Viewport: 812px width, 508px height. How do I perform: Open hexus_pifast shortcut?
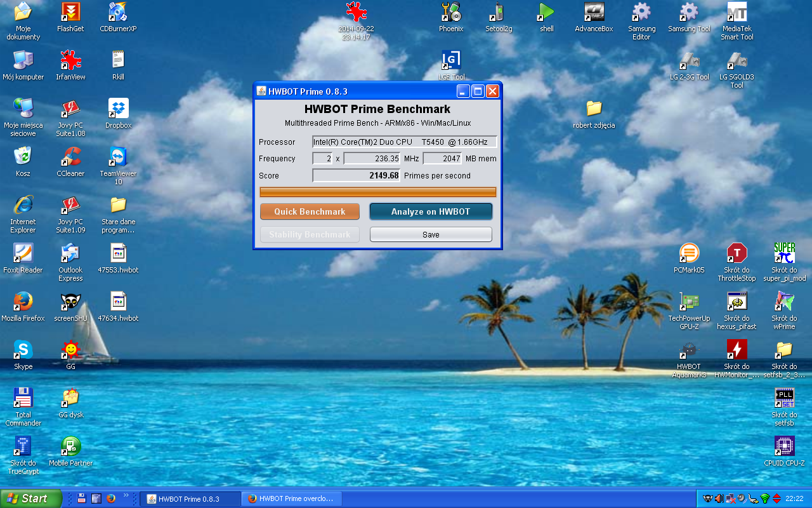tap(737, 311)
